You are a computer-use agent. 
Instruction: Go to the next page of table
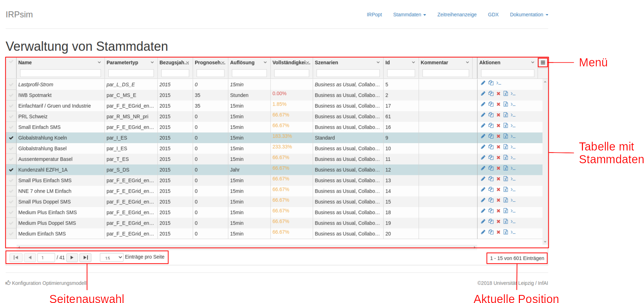(72, 257)
